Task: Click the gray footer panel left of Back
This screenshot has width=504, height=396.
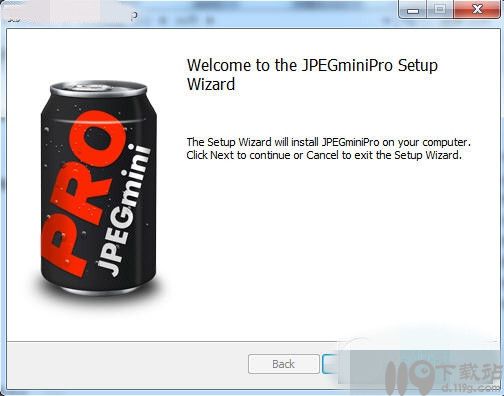Action: [x=127, y=365]
